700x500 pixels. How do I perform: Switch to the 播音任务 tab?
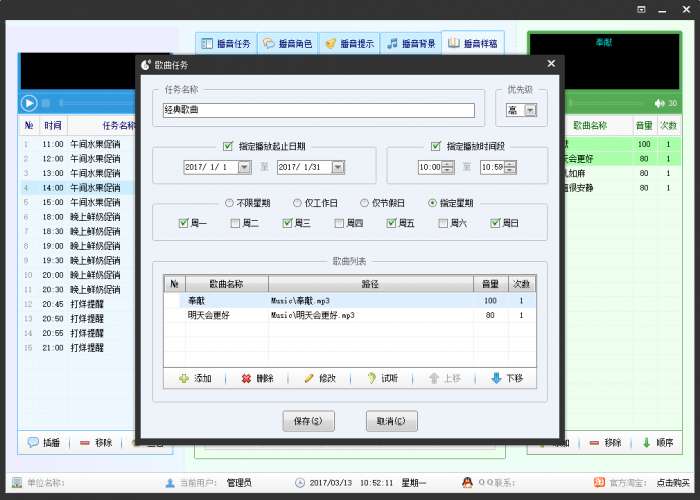tap(226, 43)
